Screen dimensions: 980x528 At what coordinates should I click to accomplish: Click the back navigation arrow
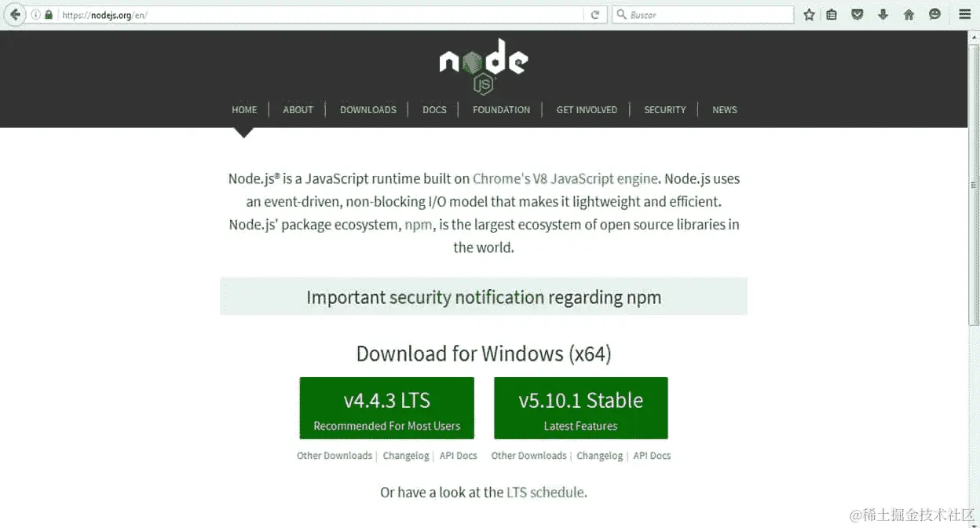coord(14,13)
